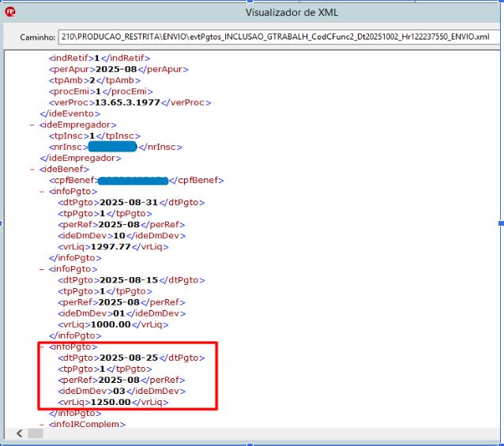Select the vrLiq value 1297.77
The image size is (504, 446).
coord(111,247)
